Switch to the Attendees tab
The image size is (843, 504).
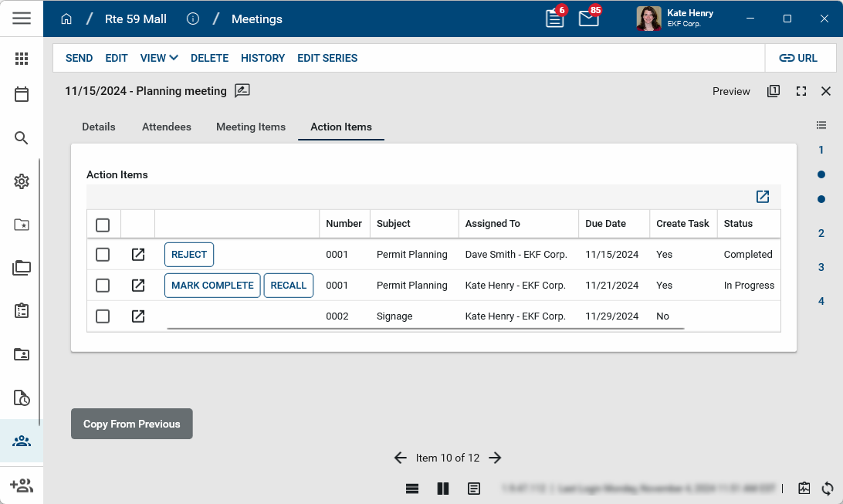pyautogui.click(x=167, y=127)
